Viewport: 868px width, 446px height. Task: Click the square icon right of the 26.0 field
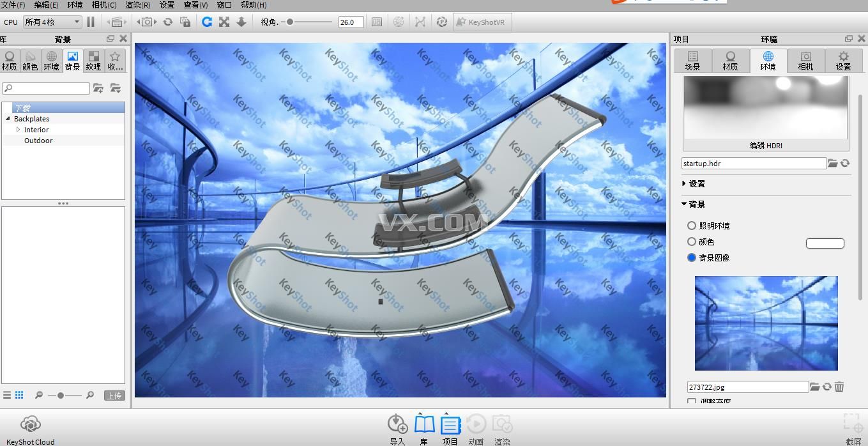(x=377, y=22)
